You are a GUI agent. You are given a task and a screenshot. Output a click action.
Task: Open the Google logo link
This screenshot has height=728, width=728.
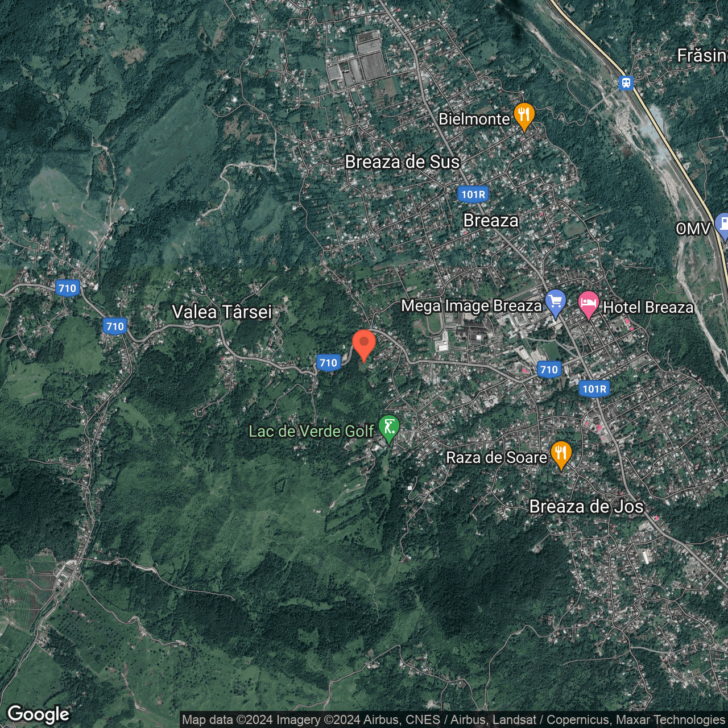click(38, 714)
